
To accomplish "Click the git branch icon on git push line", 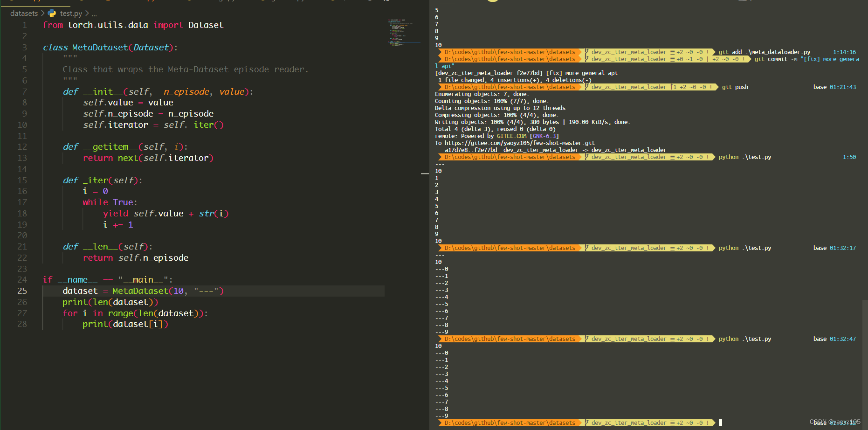I will pyautogui.click(x=587, y=87).
